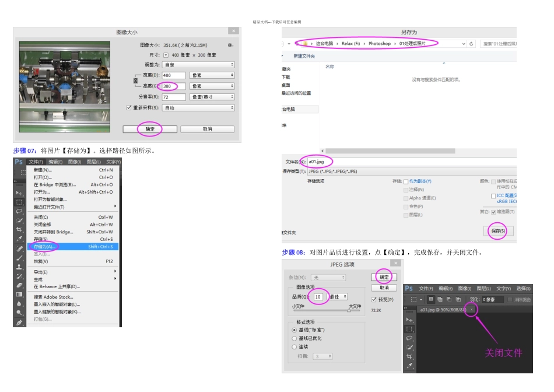
Task: Click the 高度 field showing 300
Action: click(x=174, y=86)
